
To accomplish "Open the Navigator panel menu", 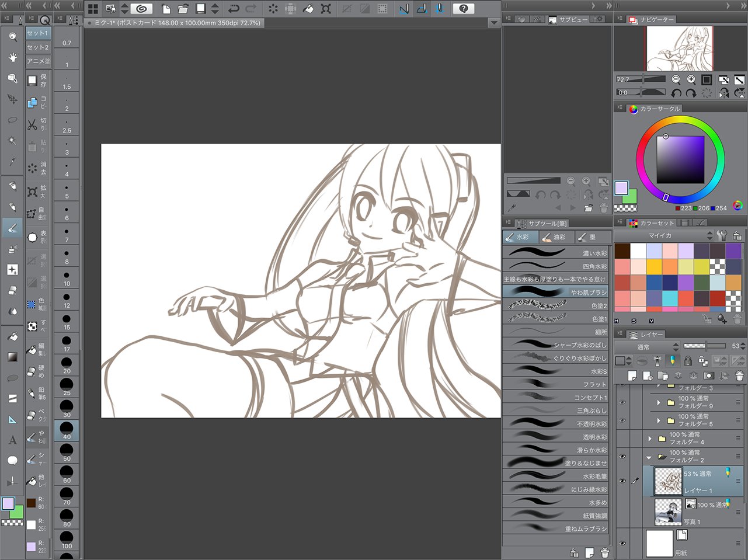I will 620,19.
